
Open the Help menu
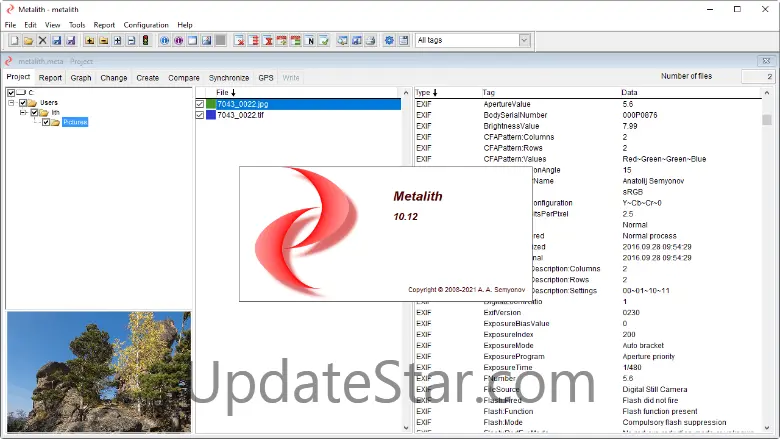tap(185, 25)
